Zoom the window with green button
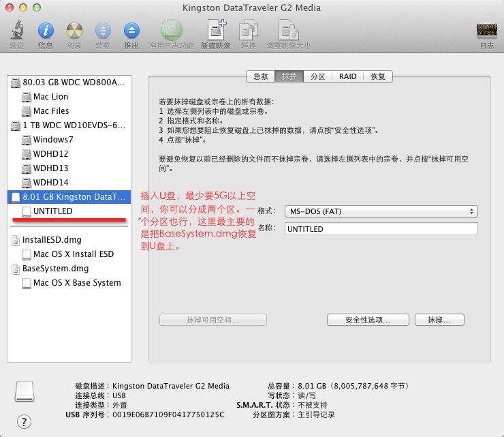This screenshot has height=437, width=504. [37, 7]
